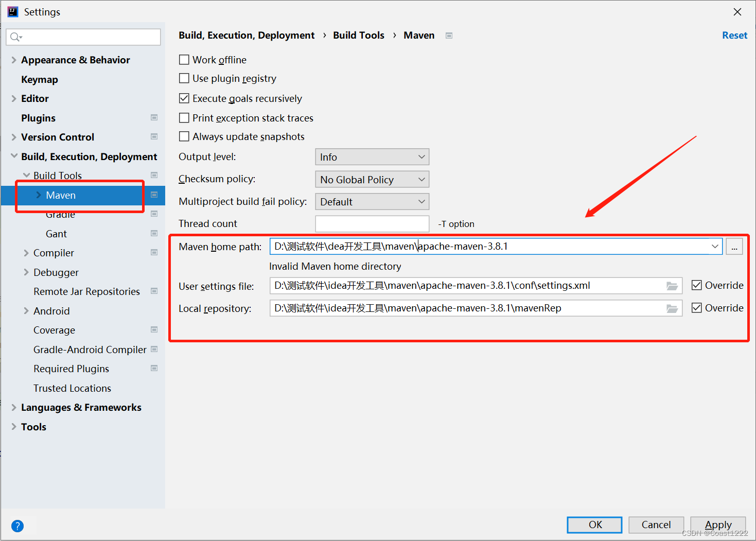Image resolution: width=756 pixels, height=541 pixels.
Task: Click the project icon beside Remote Jar Repositories
Action: (x=154, y=291)
